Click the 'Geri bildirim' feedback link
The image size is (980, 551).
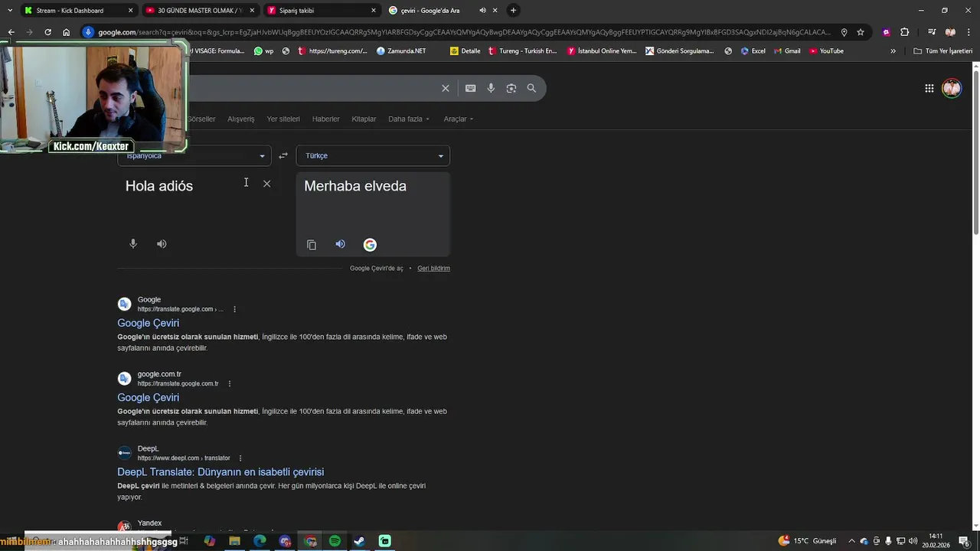coord(433,269)
